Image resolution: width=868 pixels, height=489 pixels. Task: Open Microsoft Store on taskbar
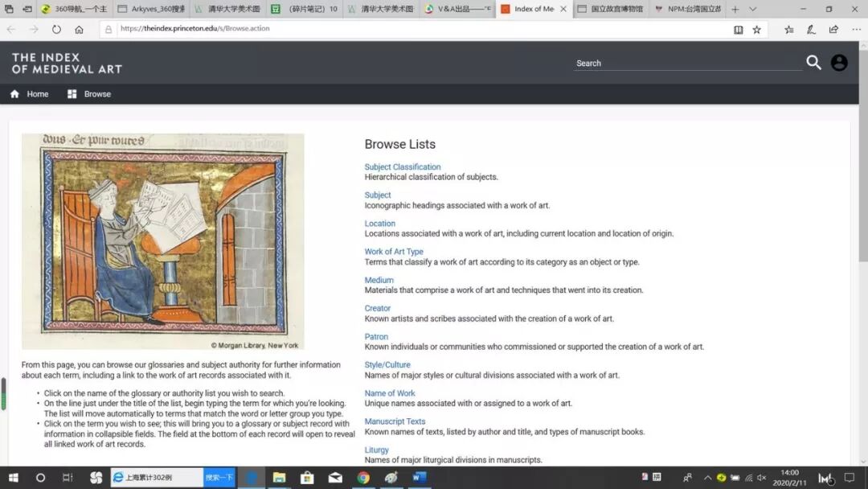coord(307,478)
